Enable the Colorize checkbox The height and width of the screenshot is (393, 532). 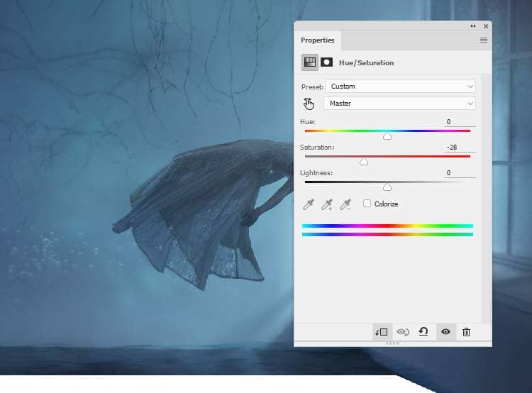coord(367,204)
